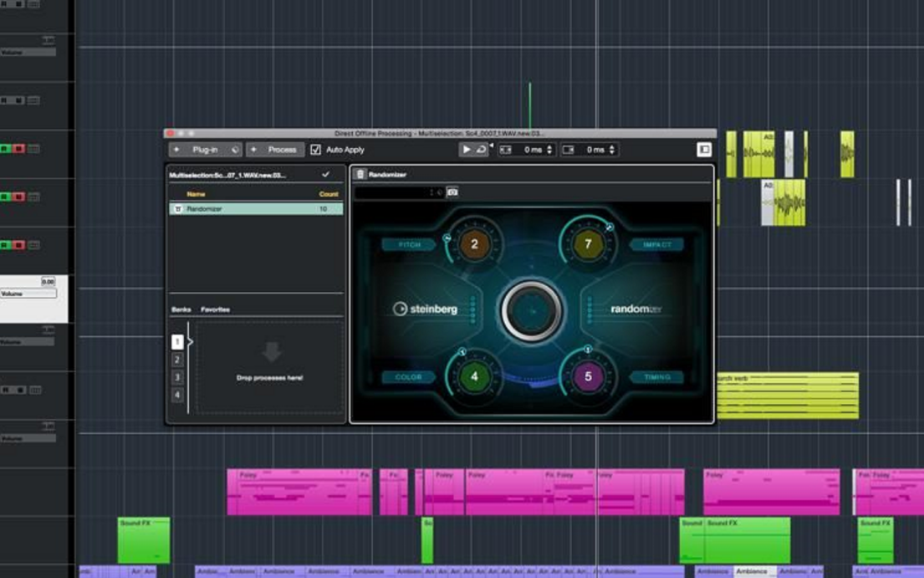Disable the Auto Apply checkbox

tap(316, 150)
